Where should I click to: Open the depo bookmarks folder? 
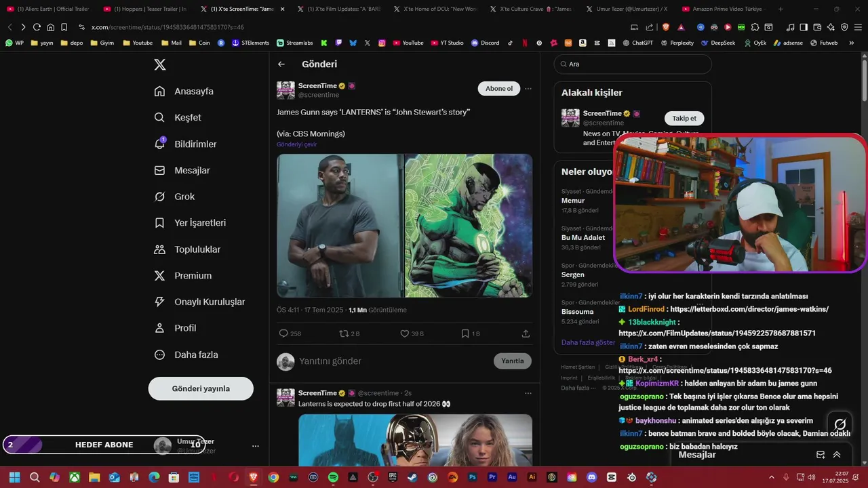coord(72,43)
